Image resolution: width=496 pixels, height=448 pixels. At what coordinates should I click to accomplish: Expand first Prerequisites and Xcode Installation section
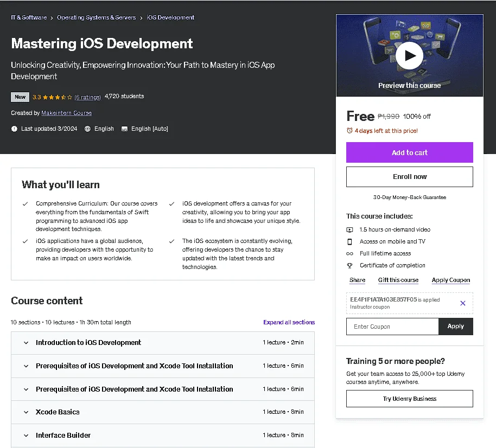[x=163, y=366]
